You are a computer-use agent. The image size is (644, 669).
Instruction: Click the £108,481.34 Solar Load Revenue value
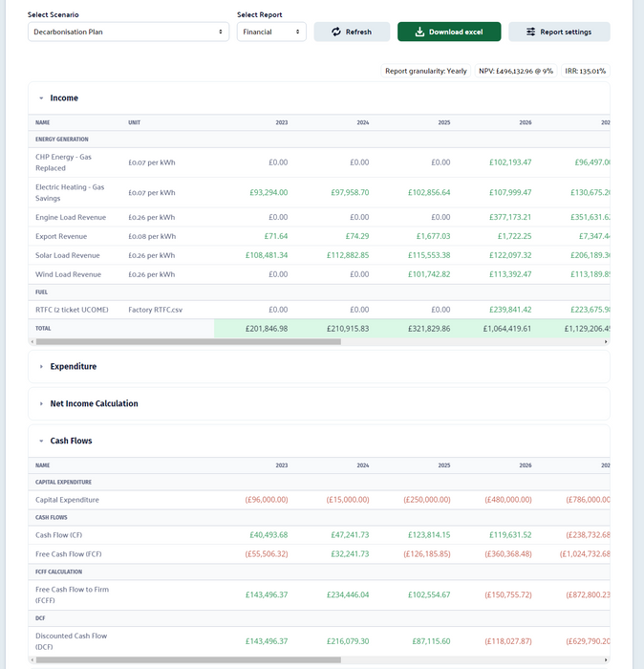point(267,255)
